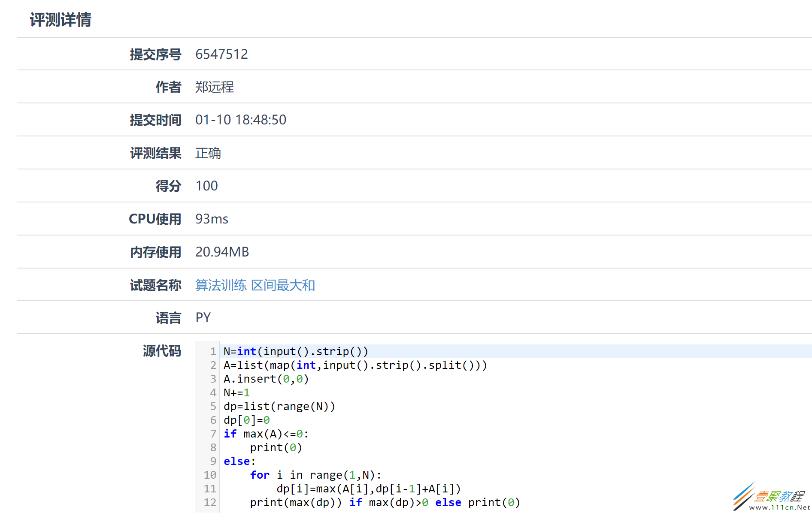Click the 源代码 label
This screenshot has width=812, height=513.
coord(162,351)
